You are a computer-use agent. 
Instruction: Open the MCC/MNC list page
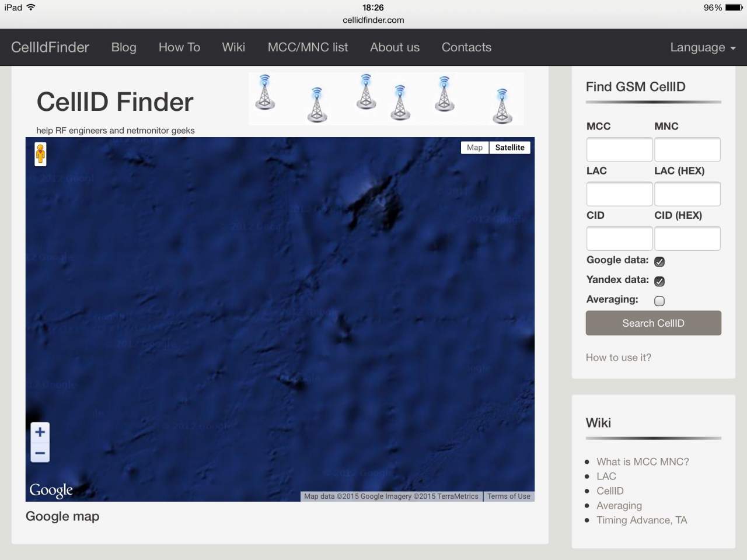pos(308,47)
